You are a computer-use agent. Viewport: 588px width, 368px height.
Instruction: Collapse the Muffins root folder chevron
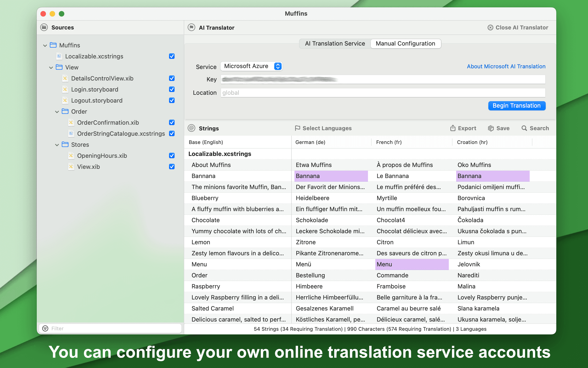(45, 46)
